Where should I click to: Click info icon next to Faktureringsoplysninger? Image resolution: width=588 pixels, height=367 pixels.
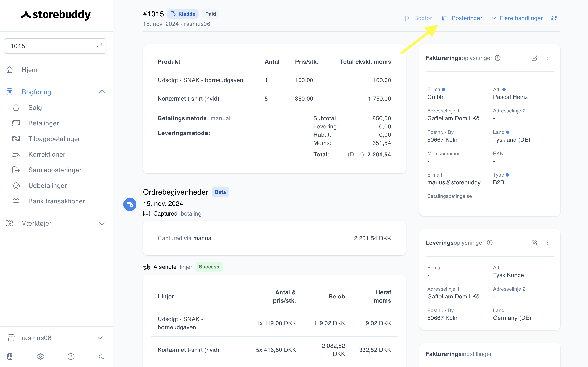(498, 58)
